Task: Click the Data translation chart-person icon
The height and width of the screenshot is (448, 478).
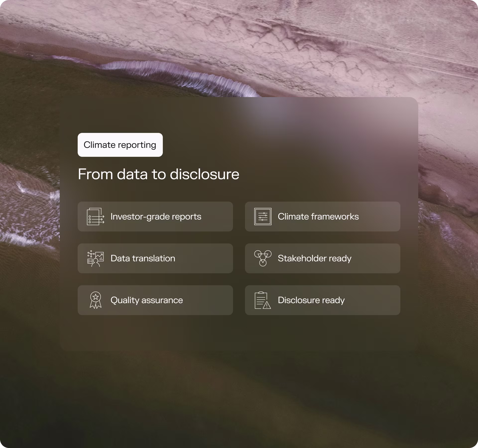Action: (95, 259)
